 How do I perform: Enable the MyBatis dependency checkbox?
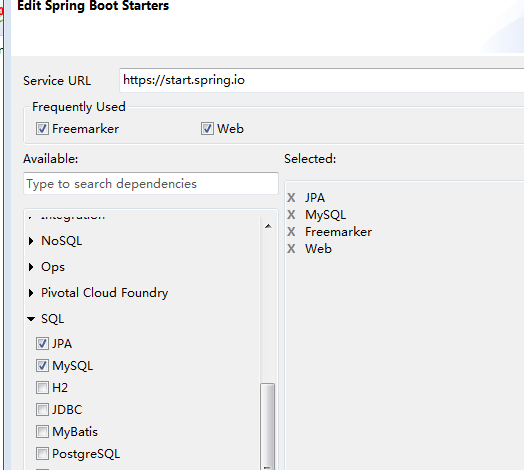[42, 432]
